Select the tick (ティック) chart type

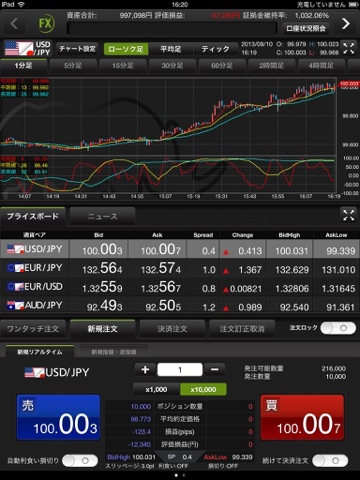click(215, 49)
